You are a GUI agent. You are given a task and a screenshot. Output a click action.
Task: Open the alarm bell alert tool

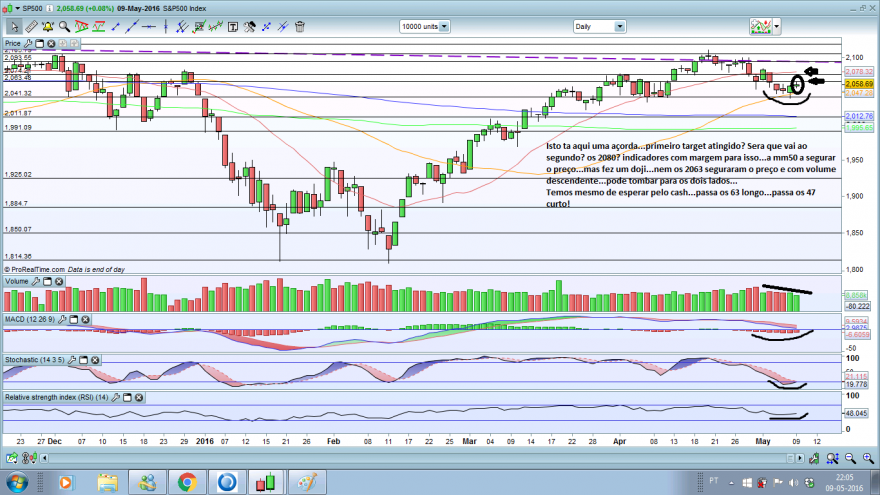[x=48, y=26]
